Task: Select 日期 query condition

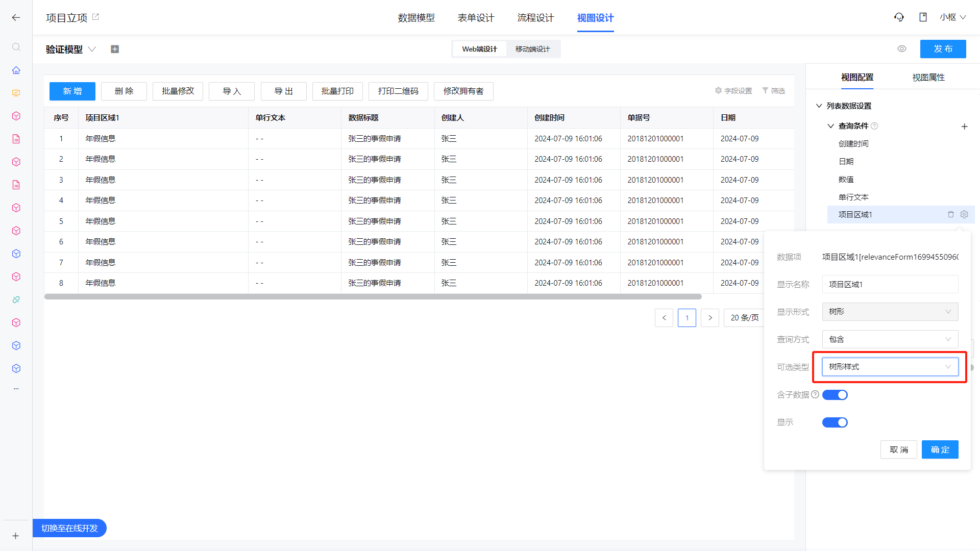Action: pos(846,162)
